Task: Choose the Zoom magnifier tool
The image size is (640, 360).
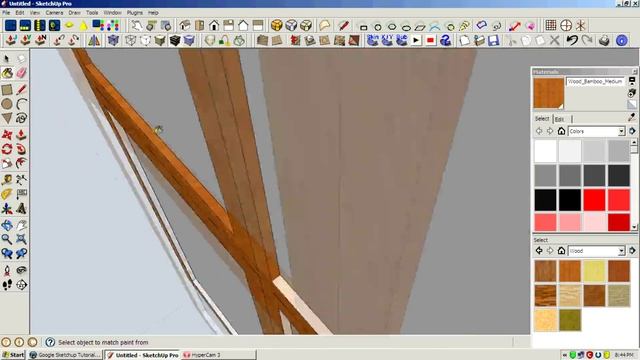Action: tap(7, 239)
